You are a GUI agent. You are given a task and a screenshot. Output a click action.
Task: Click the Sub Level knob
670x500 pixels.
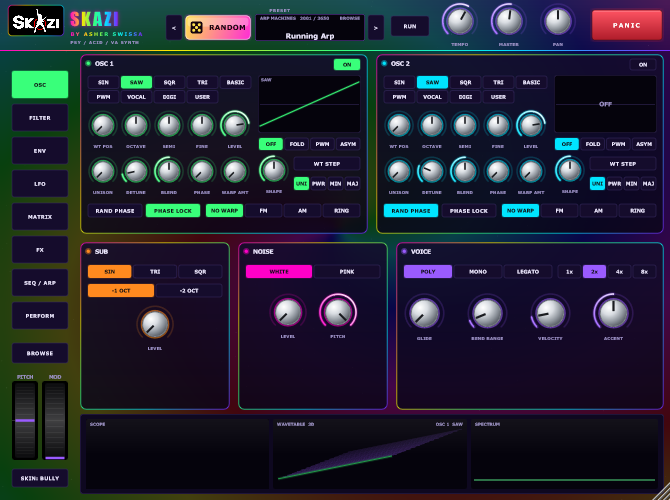[x=155, y=324]
